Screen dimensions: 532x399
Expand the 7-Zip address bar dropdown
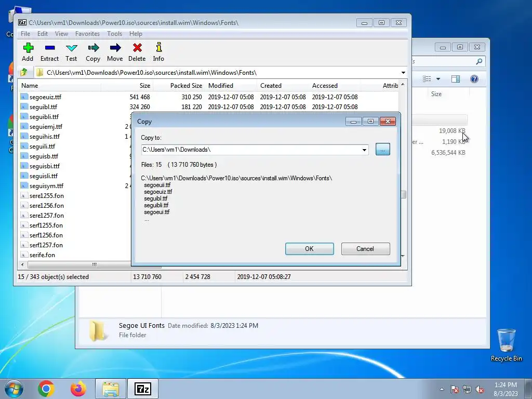point(403,73)
